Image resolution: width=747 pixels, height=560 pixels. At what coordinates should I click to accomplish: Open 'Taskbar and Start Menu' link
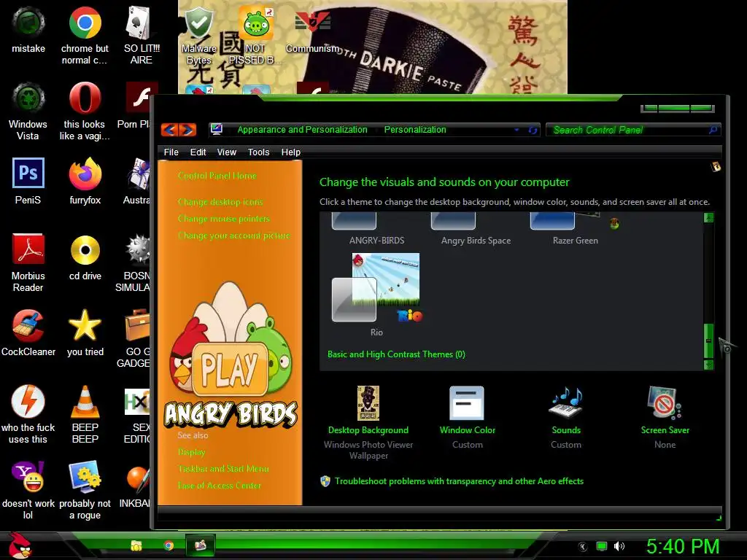tap(223, 469)
